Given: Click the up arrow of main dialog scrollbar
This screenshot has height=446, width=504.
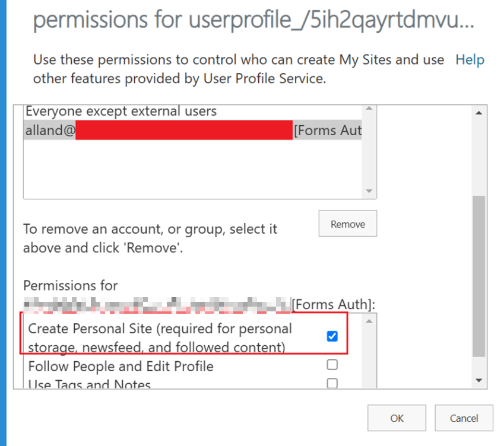Looking at the screenshot, I should (479, 113).
